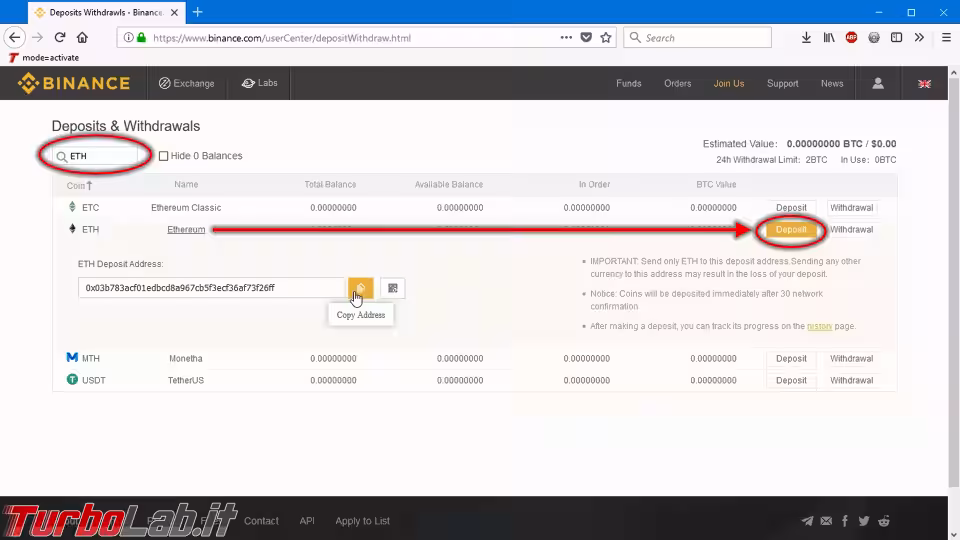Click Deposit for Monetha MTH

pyautogui.click(x=791, y=359)
